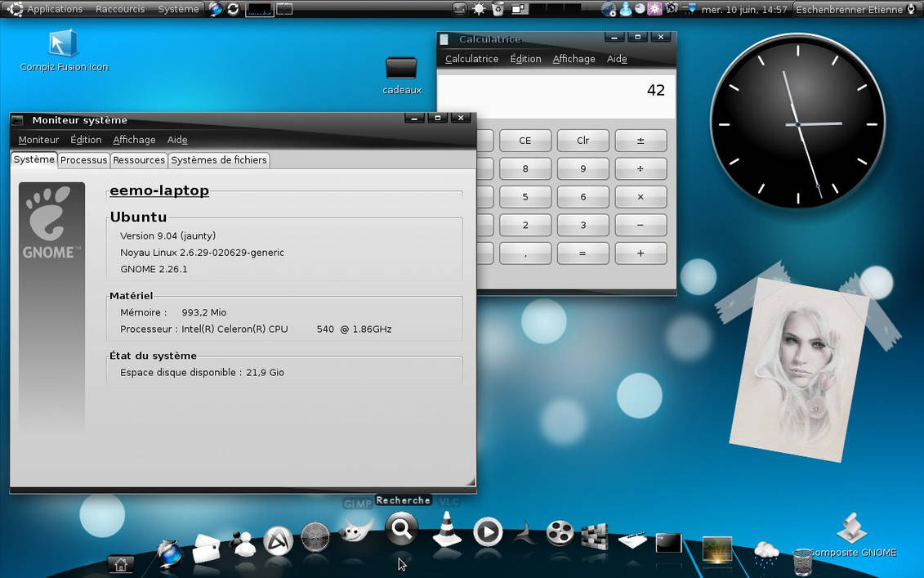
Task: Expand the Système menu in top panel
Action: click(x=178, y=9)
